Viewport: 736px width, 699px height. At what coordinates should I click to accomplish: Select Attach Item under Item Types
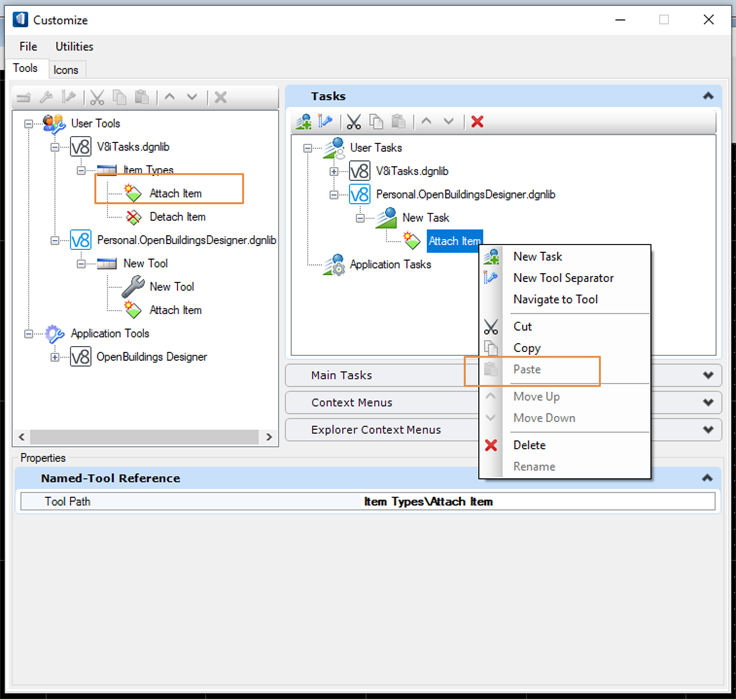pyautogui.click(x=176, y=193)
